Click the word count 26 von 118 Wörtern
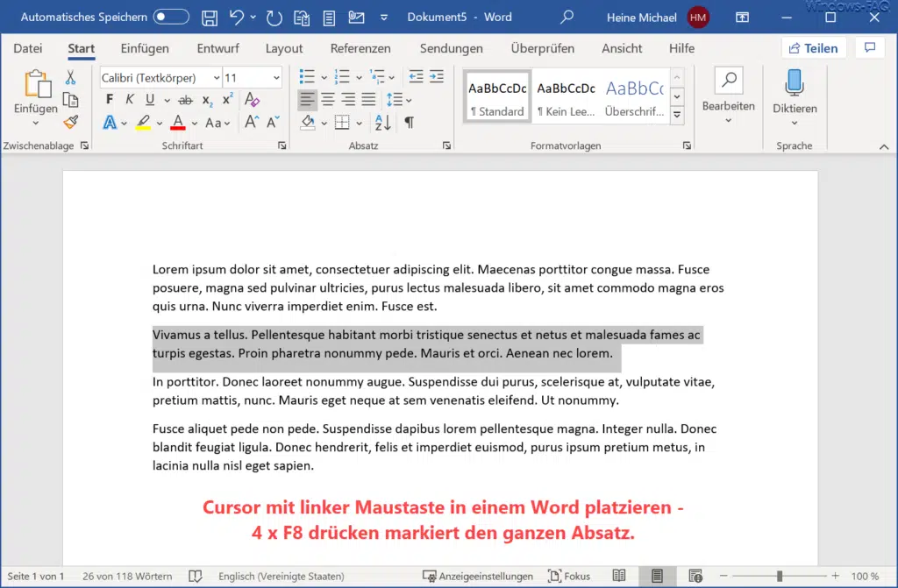Viewport: 898px width, 588px height. click(125, 576)
